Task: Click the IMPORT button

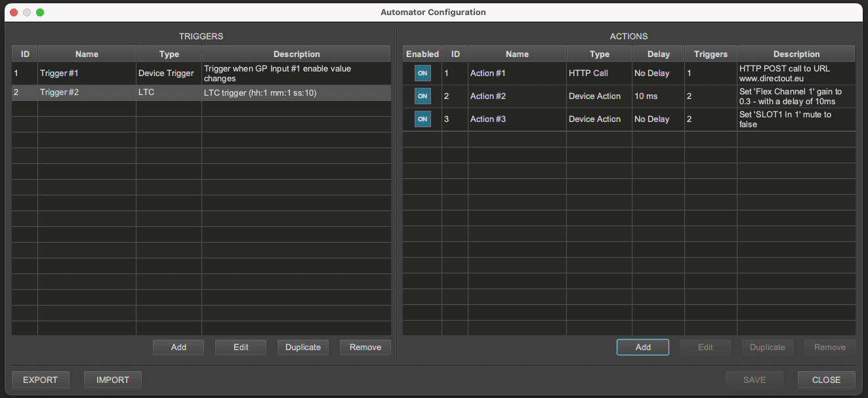Action: (x=113, y=380)
